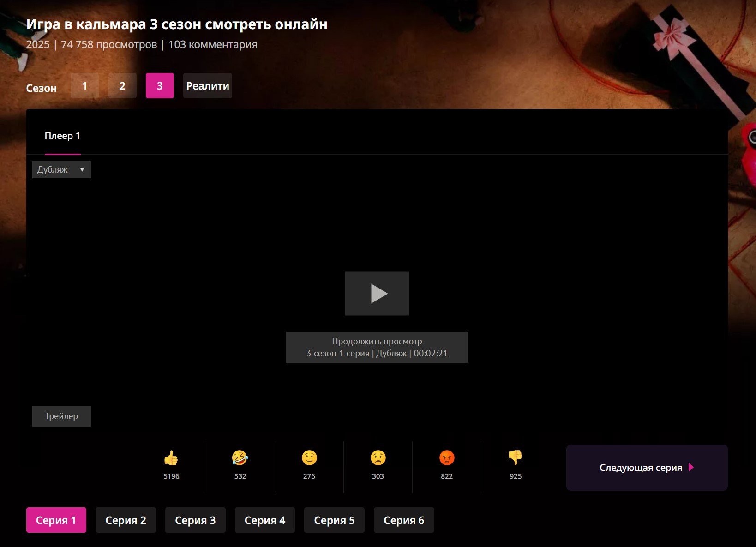
Task: Switch to the Плеер 1 tab
Action: tap(62, 136)
